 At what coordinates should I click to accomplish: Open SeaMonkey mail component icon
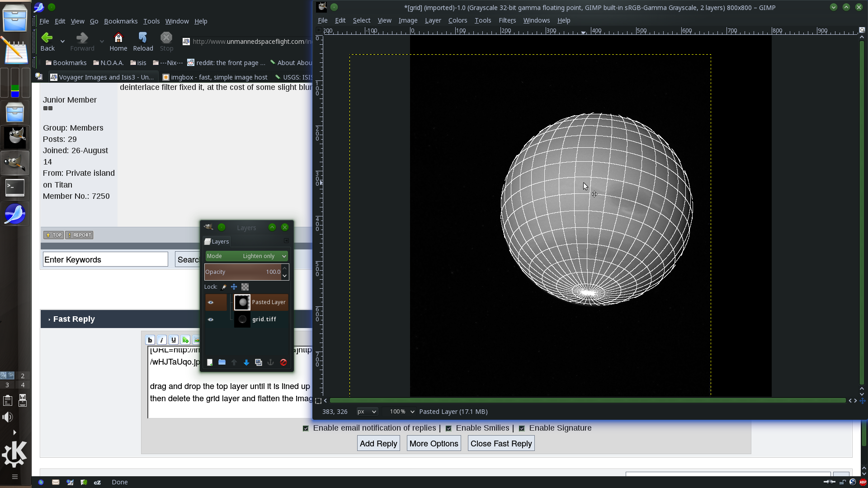(x=56, y=482)
